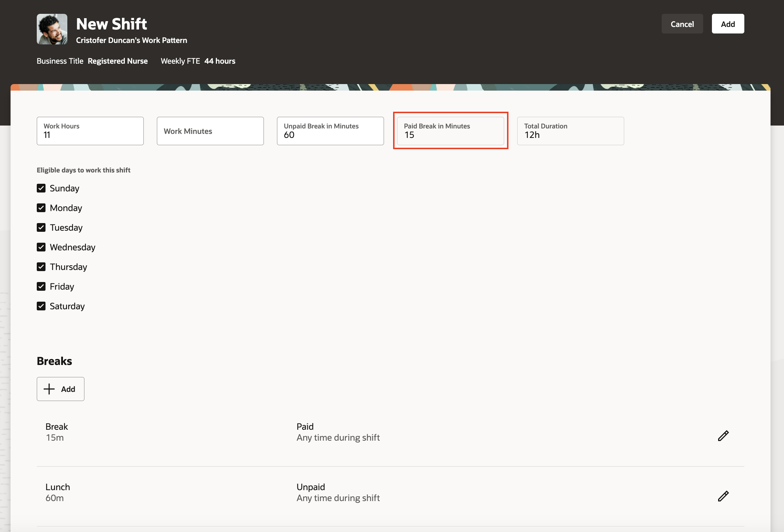
Task: Toggle the Thursday checkbox
Action: point(41,267)
